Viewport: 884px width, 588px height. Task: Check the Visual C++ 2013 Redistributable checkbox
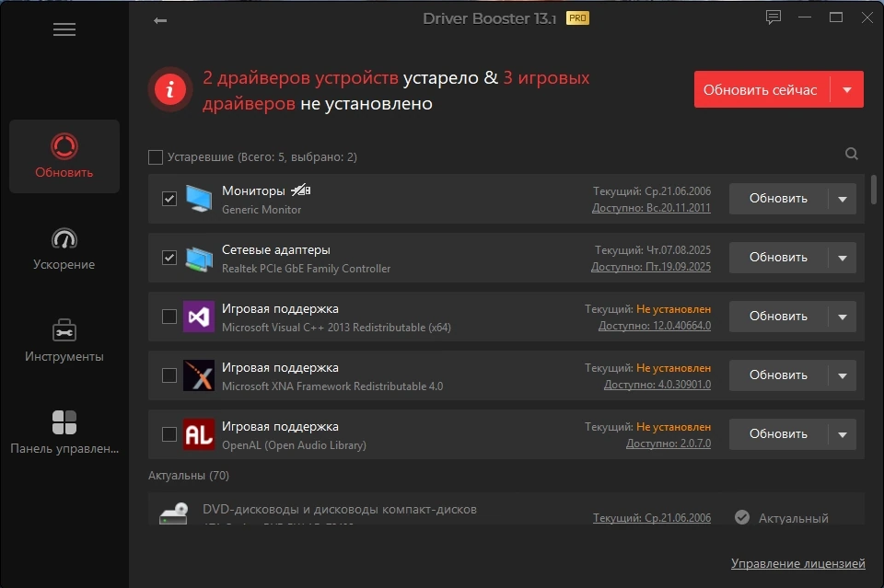tap(169, 317)
